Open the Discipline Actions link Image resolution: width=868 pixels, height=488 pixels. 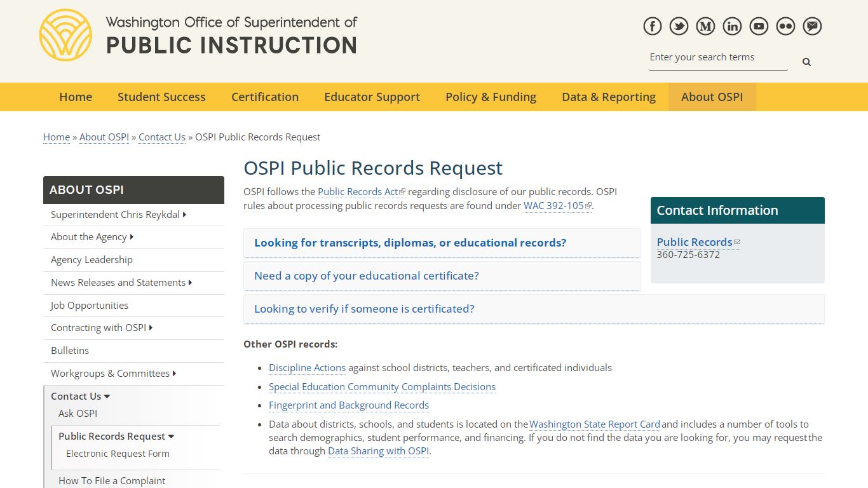click(307, 367)
